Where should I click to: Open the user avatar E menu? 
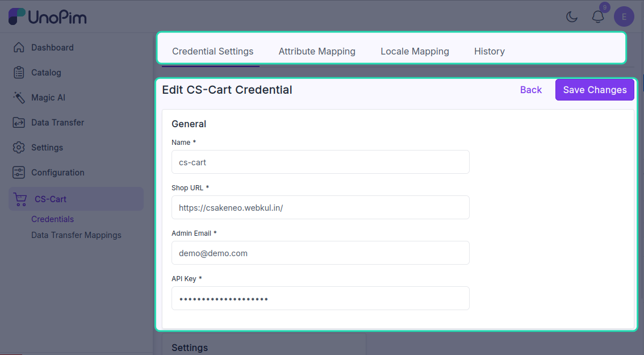(624, 17)
